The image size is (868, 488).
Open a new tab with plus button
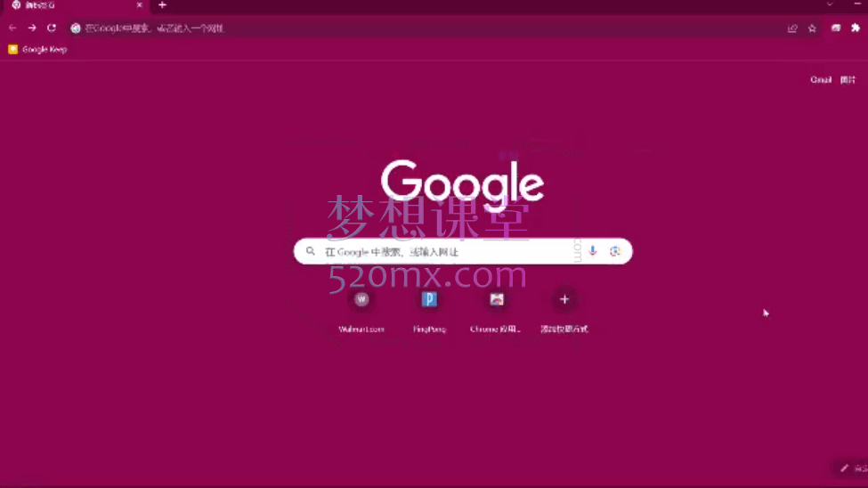(x=162, y=5)
